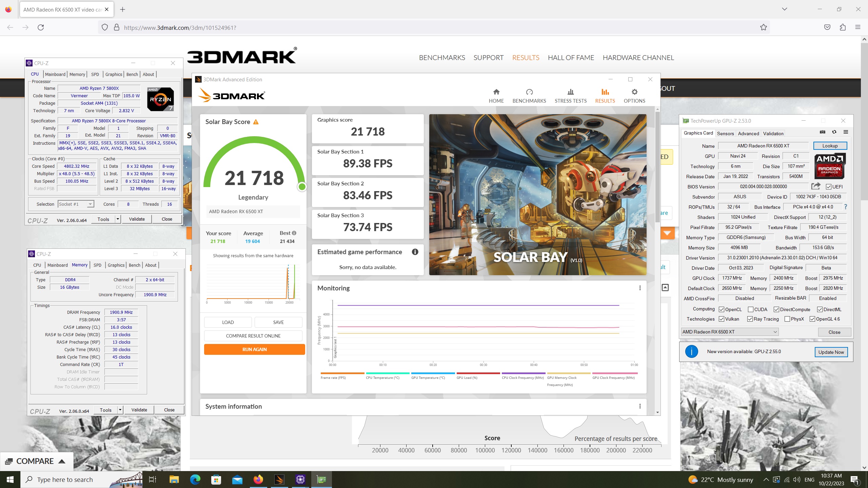Viewport: 868px width, 488px height.
Task: Click GPU Clock Frequency legend color bar
Action: 615,373
